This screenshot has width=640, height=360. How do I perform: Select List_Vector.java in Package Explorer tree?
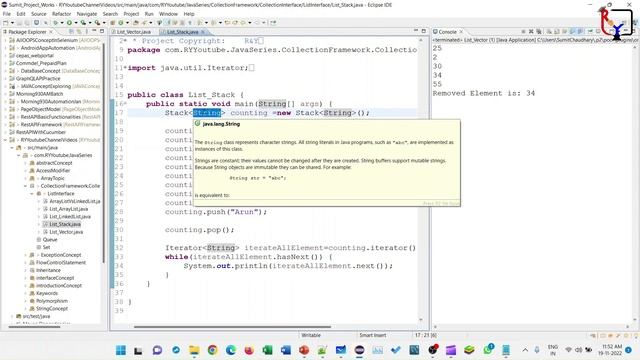click(66, 232)
